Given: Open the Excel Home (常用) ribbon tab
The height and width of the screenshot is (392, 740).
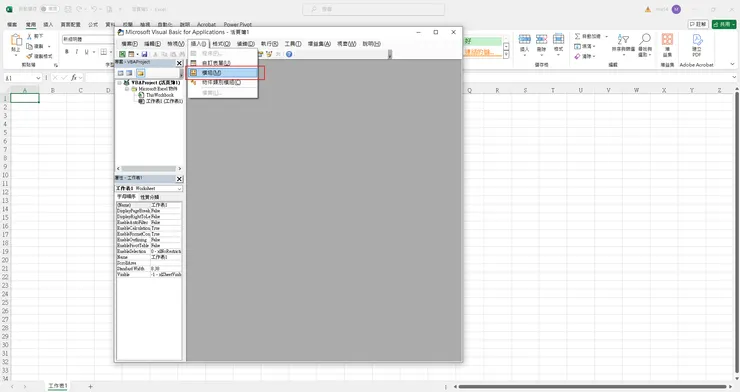Looking at the screenshot, I should [x=31, y=24].
